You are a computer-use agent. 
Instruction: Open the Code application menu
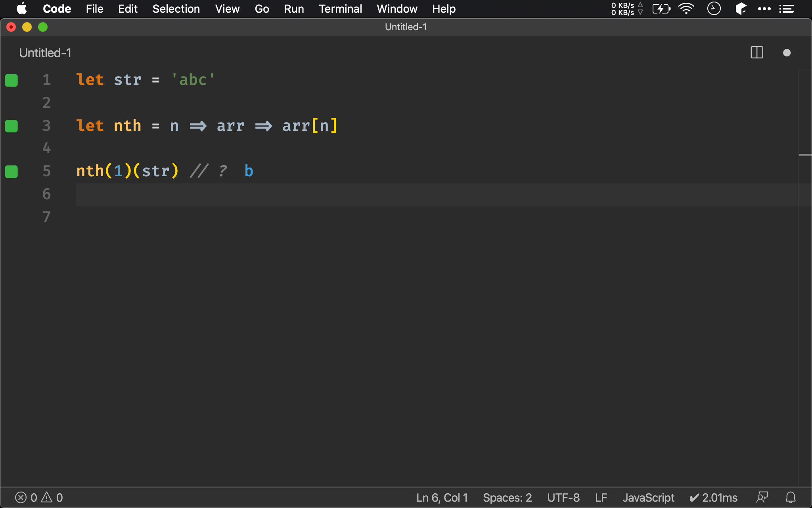(57, 9)
